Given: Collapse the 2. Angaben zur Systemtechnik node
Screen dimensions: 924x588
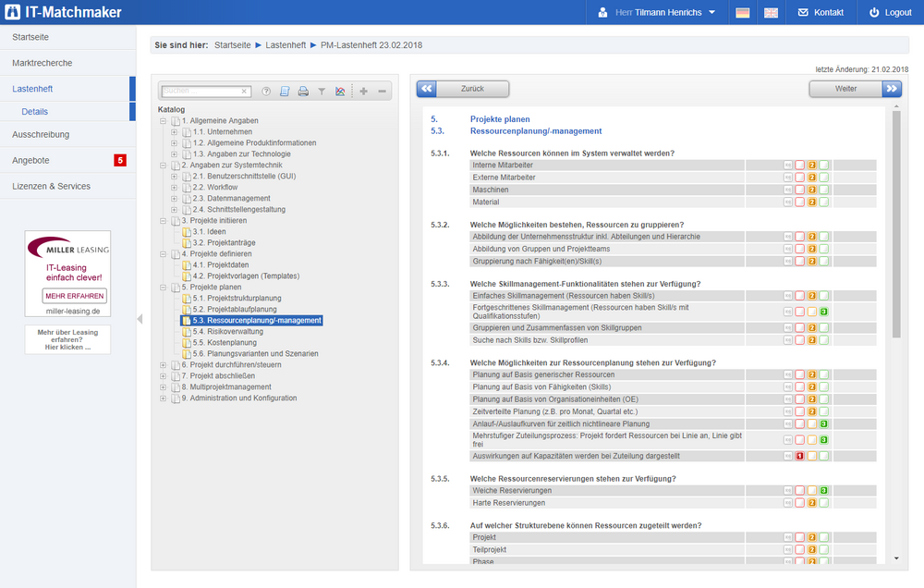Looking at the screenshot, I should 163,165.
